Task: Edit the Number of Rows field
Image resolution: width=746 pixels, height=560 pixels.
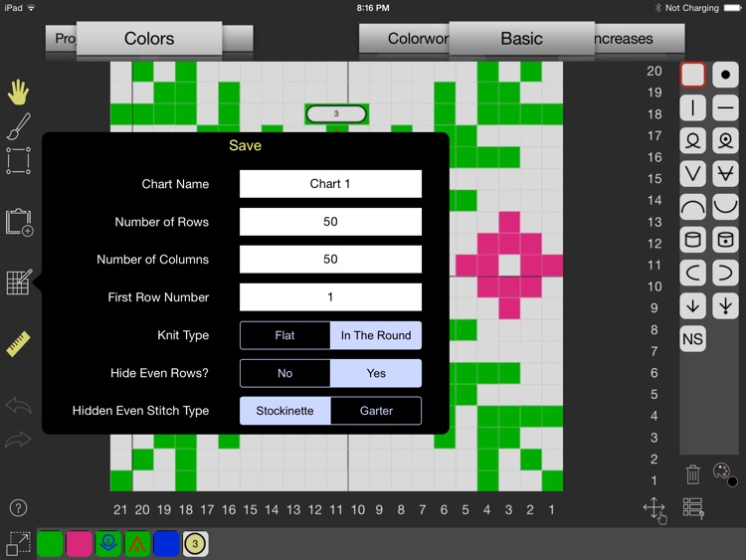Action: [x=330, y=222]
